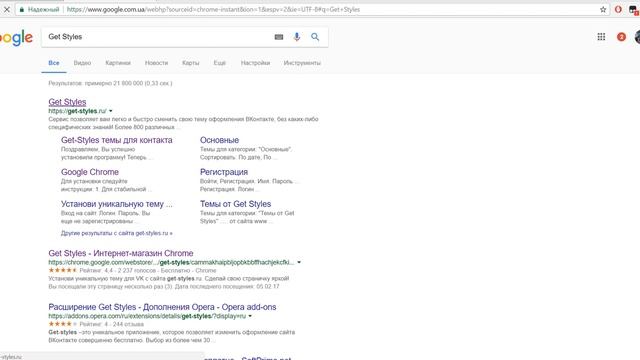Open the Google Chrome sitelink
Screen dimensions: 640x360
(x=90, y=172)
